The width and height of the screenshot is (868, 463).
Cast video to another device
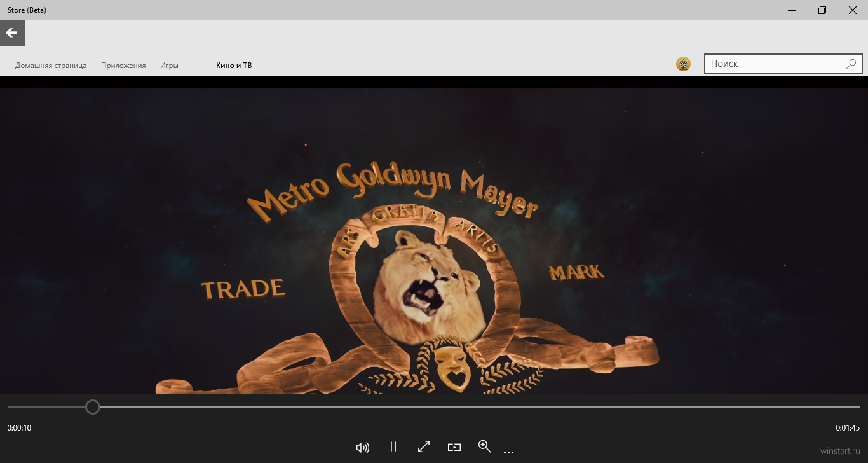[x=454, y=447]
